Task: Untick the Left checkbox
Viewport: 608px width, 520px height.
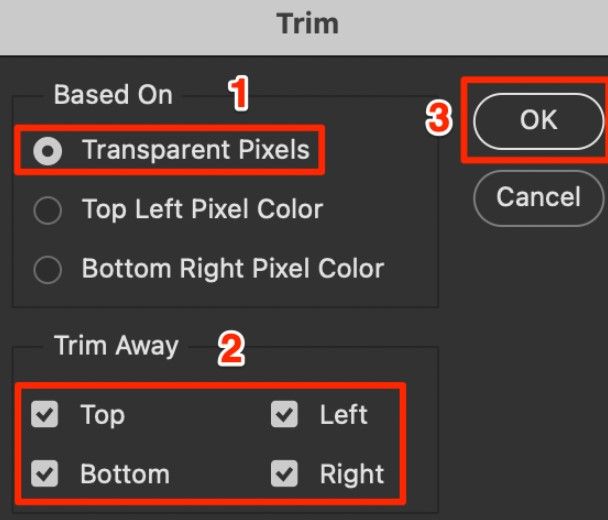Action: (284, 414)
